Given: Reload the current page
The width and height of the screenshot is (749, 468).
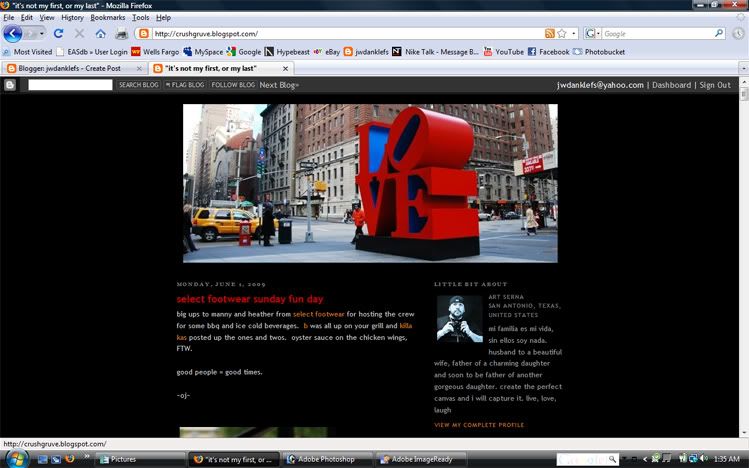Looking at the screenshot, I should coord(58,33).
